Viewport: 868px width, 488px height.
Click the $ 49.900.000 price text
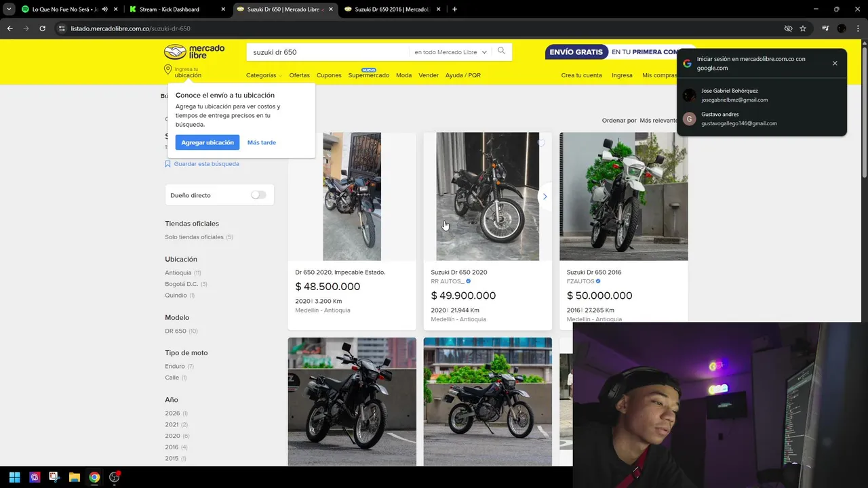tap(463, 296)
